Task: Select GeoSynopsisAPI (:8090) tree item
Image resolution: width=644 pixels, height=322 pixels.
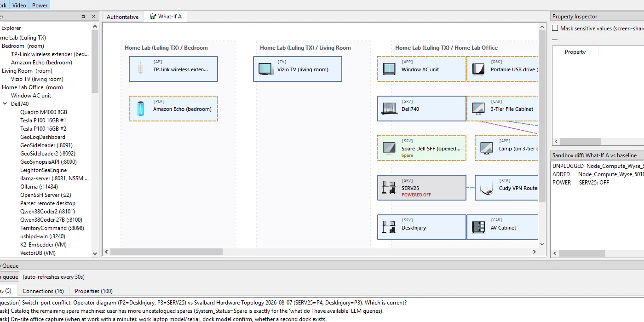Action: 48,162
